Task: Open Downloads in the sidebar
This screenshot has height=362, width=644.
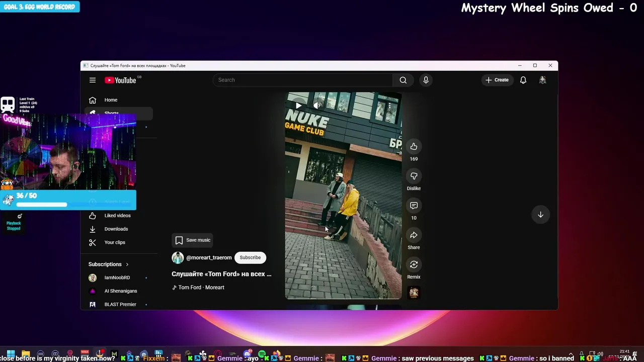Action: 119,229
